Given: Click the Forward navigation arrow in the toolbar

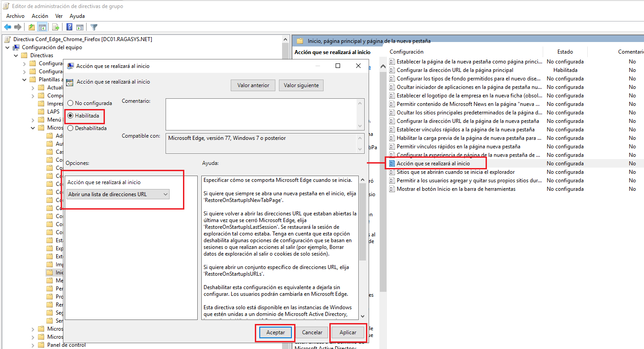Looking at the screenshot, I should (x=18, y=27).
